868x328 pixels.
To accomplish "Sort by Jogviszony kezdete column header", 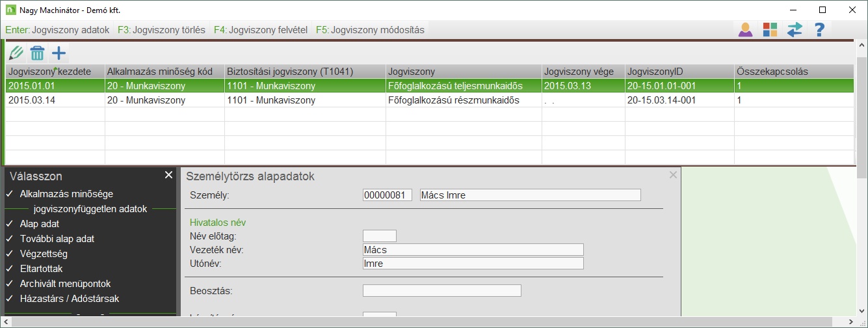I will [55, 72].
